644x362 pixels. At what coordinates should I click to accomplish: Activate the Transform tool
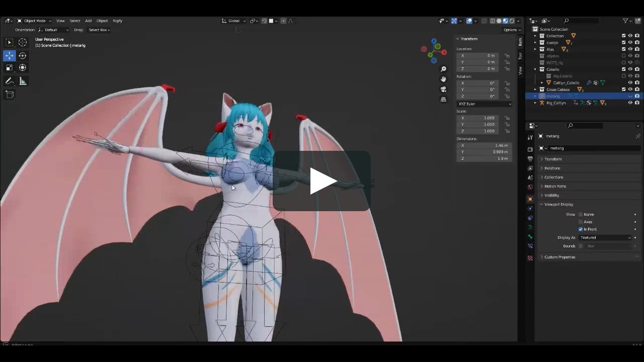[23, 67]
